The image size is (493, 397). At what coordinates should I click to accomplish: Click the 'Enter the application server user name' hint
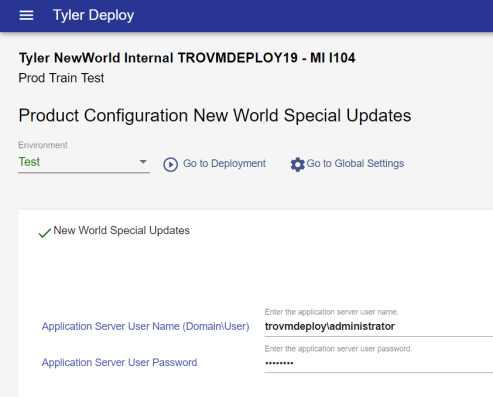click(331, 312)
